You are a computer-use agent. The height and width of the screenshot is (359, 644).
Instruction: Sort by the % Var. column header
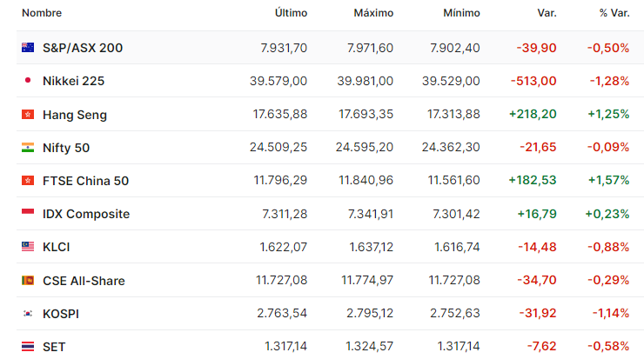coord(614,13)
